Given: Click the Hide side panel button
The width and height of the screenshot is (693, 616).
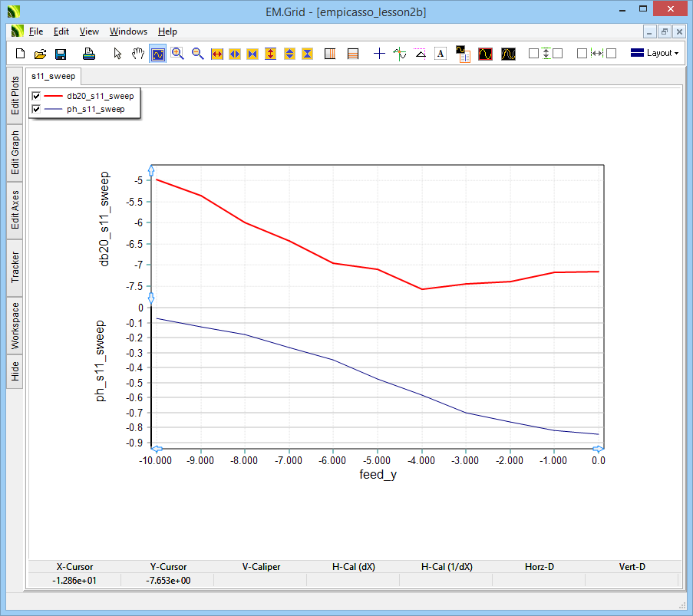Looking at the screenshot, I should tap(15, 372).
